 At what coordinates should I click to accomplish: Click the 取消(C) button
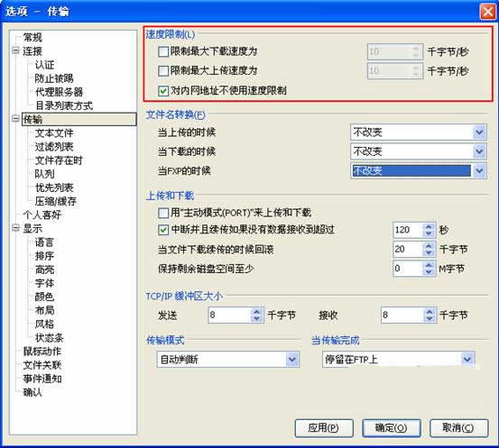[x=459, y=428]
